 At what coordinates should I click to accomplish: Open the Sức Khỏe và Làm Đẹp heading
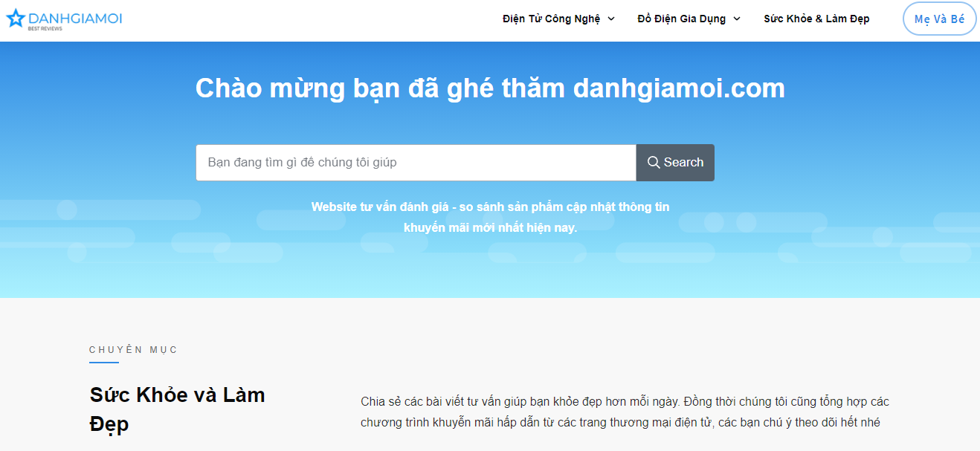pyautogui.click(x=178, y=409)
